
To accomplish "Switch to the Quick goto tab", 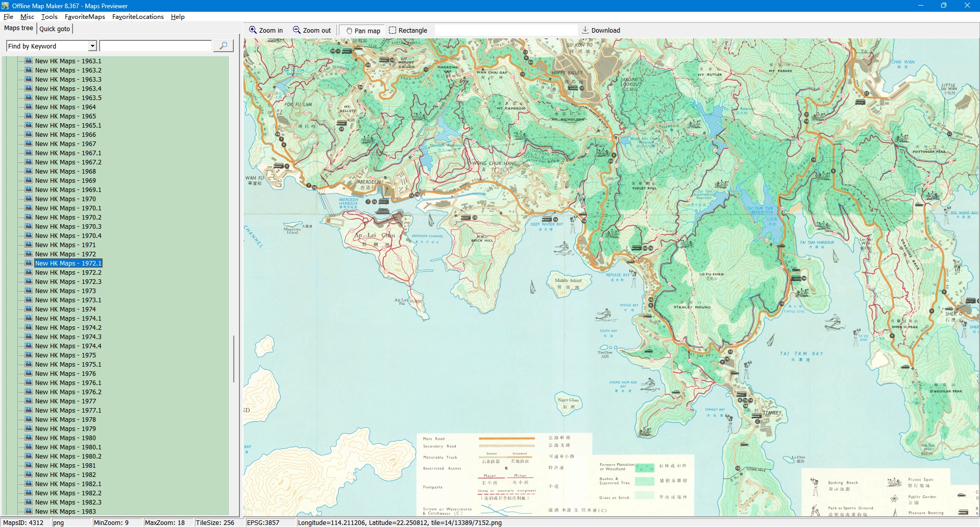I will point(55,29).
